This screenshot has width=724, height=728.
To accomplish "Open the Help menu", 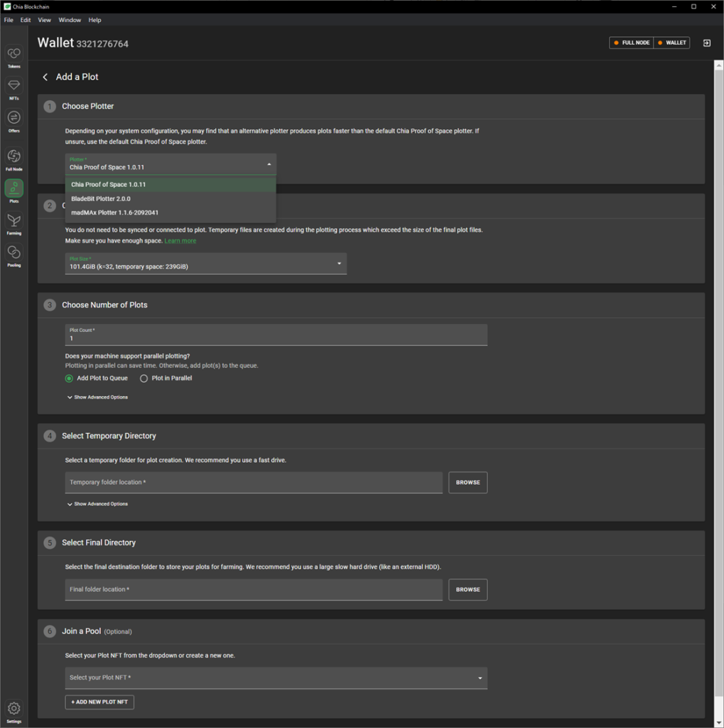I will (94, 20).
